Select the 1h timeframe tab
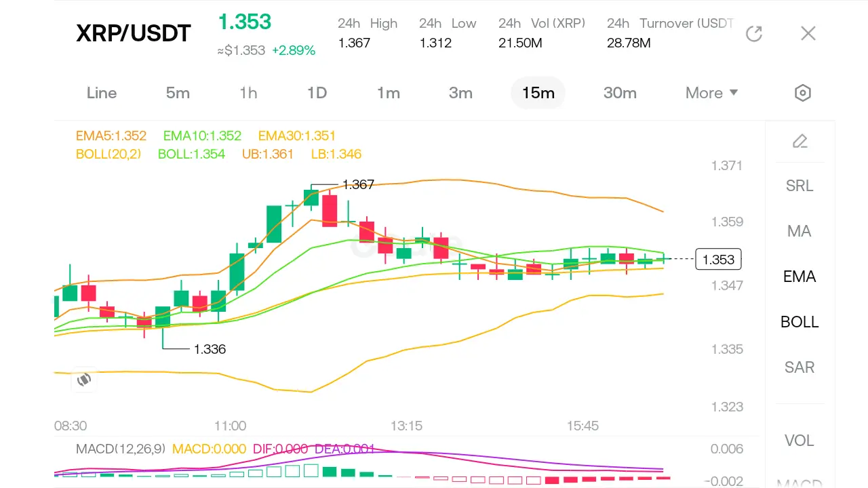The height and width of the screenshot is (488, 868). pos(248,93)
